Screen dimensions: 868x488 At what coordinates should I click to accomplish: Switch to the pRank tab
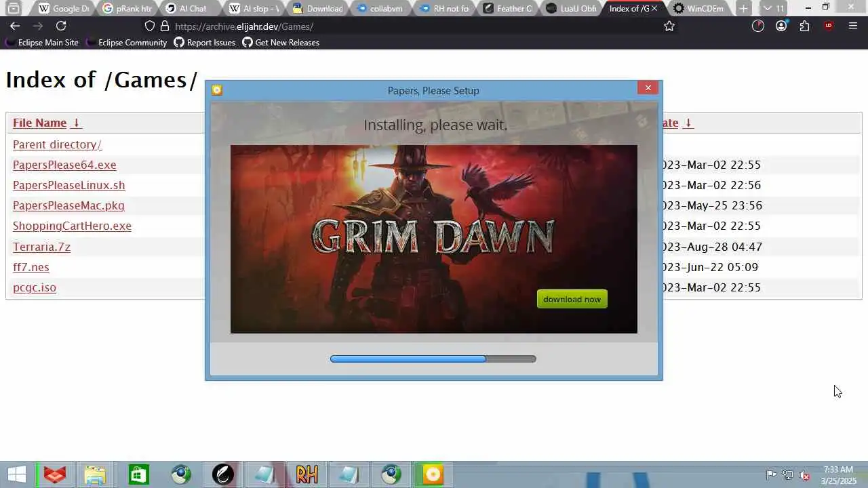click(127, 8)
